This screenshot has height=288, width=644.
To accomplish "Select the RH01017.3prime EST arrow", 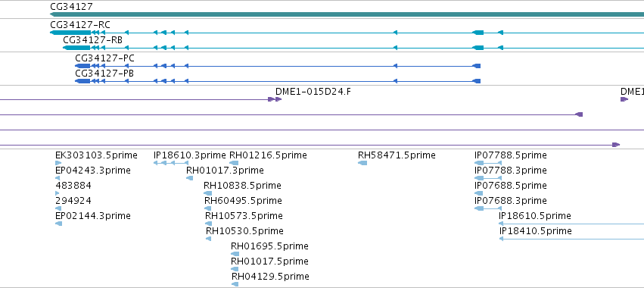I will 189,178.
